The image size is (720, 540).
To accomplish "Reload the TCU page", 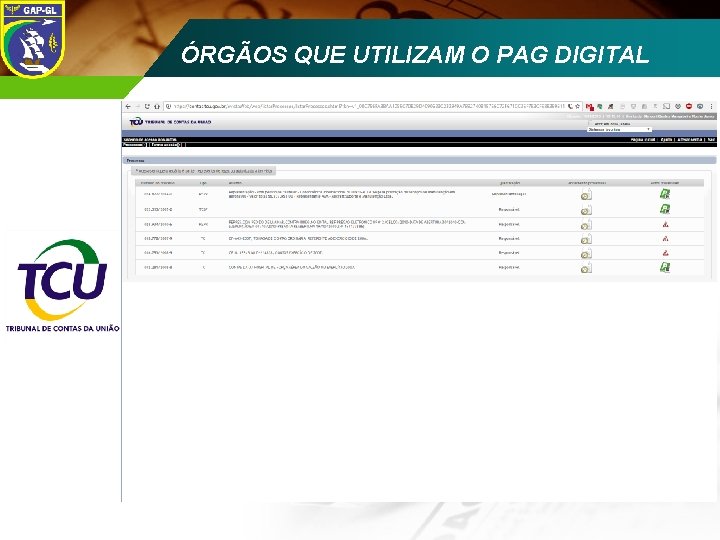I will click(x=147, y=107).
